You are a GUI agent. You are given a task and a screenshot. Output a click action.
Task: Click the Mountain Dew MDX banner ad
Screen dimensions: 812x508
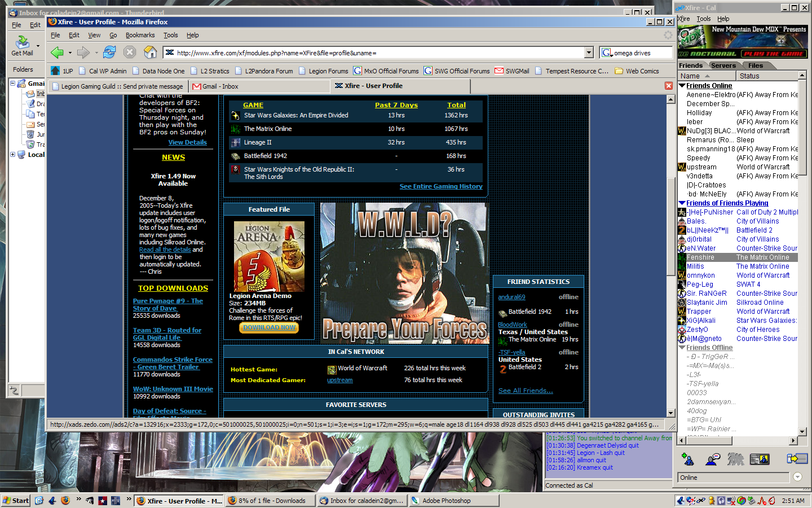coord(743,41)
